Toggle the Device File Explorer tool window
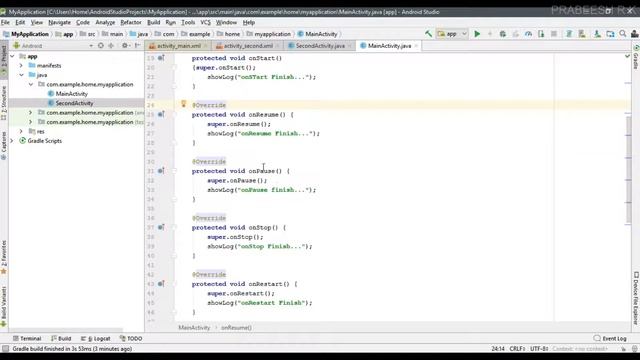 point(636,298)
